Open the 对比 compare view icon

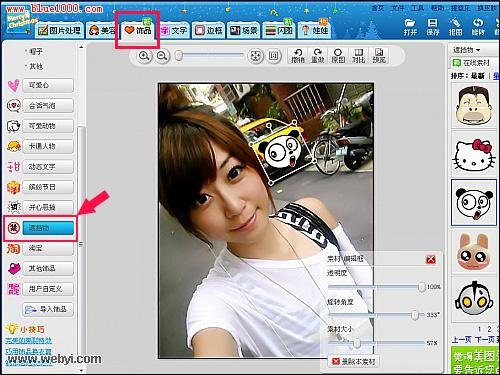click(359, 56)
